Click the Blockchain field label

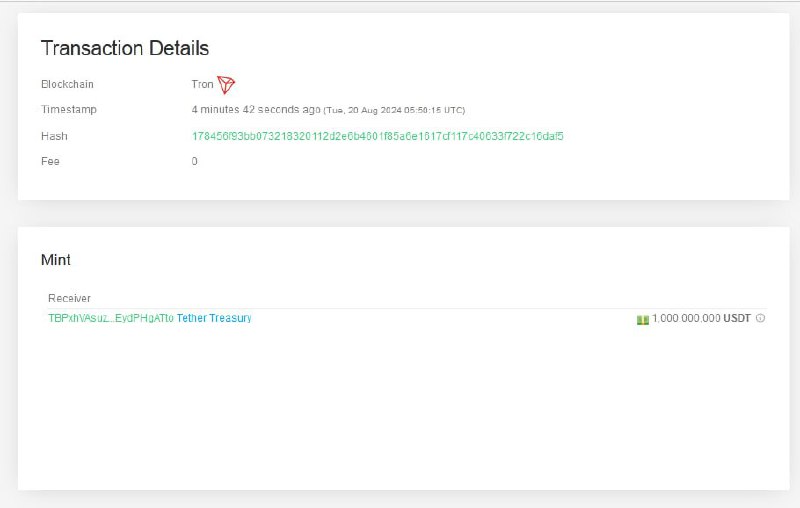coord(67,85)
